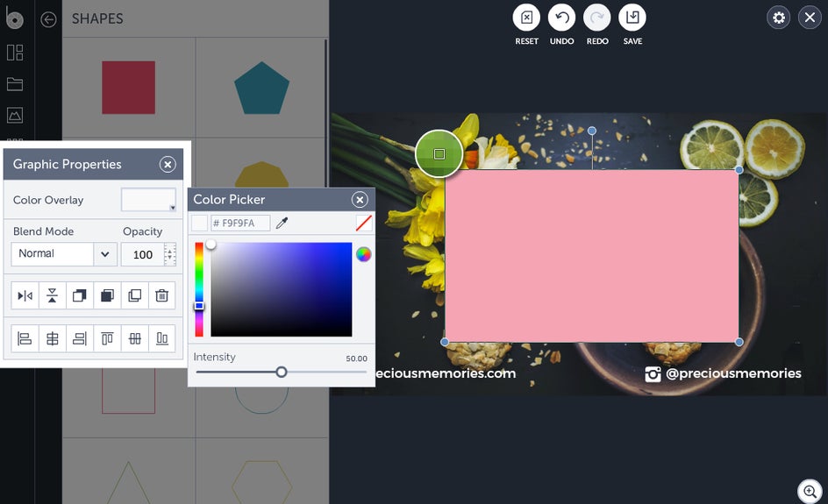Open the settings gear at the top right

pos(778,18)
